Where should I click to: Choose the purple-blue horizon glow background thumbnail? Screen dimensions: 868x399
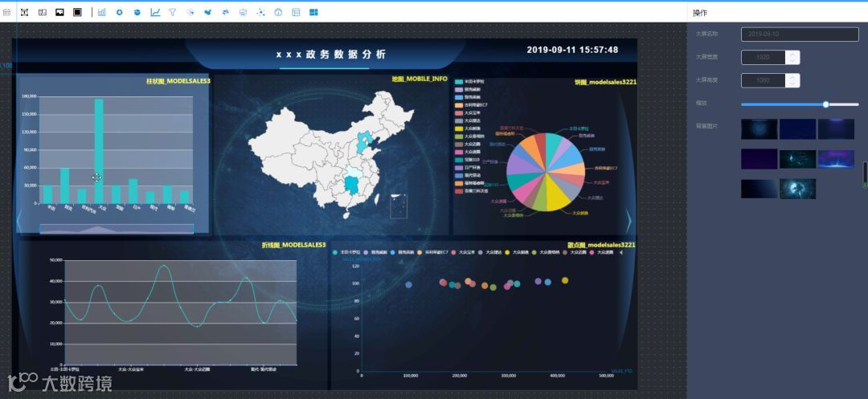click(836, 159)
